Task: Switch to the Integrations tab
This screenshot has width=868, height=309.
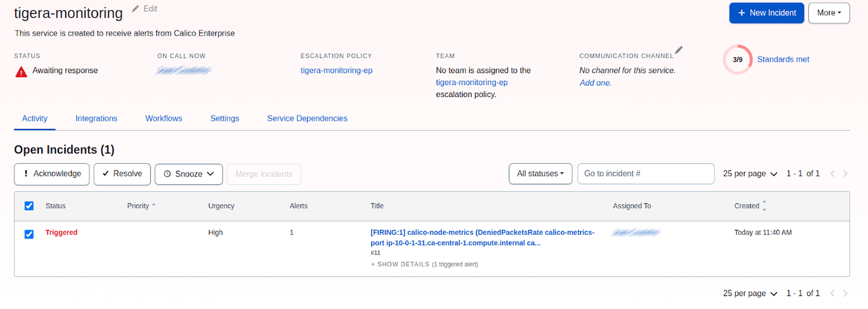Action: point(96,119)
